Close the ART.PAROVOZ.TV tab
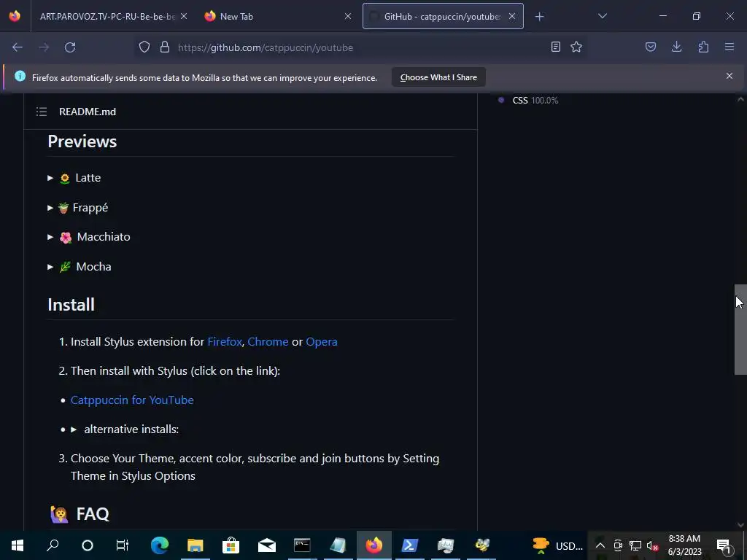747x560 pixels. point(184,16)
